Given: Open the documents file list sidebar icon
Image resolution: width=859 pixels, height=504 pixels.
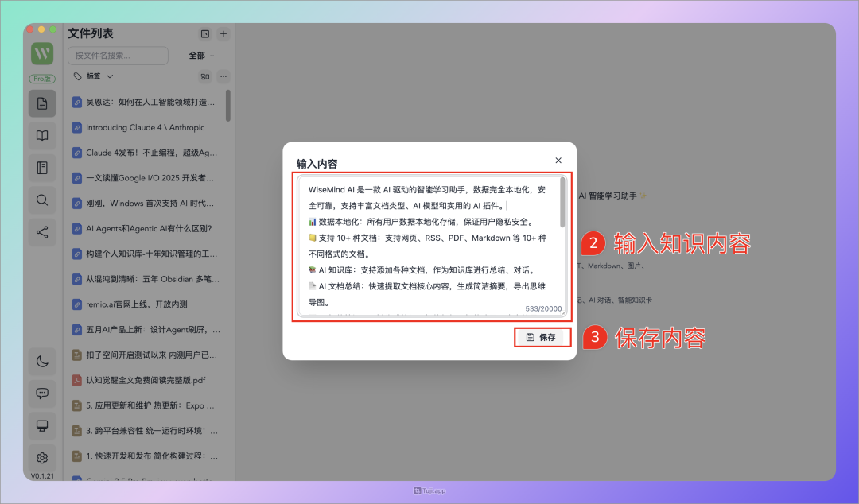Looking at the screenshot, I should [x=42, y=103].
